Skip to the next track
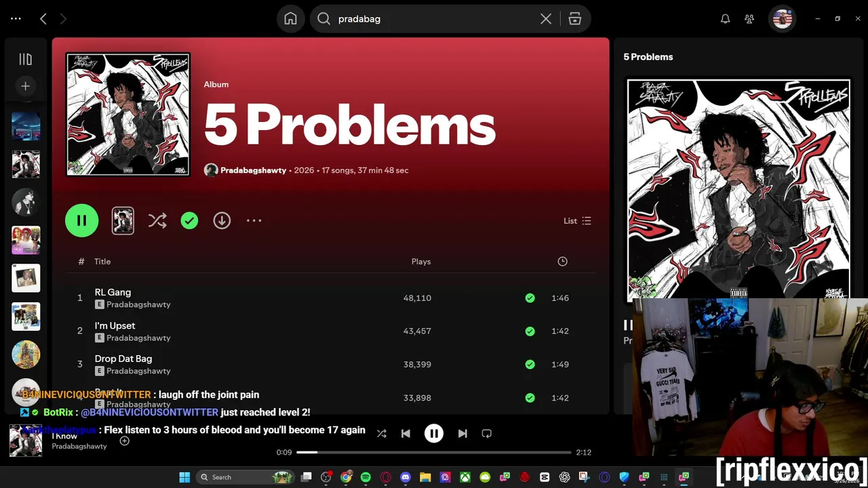Screen dimensions: 868x488 tap(462, 434)
